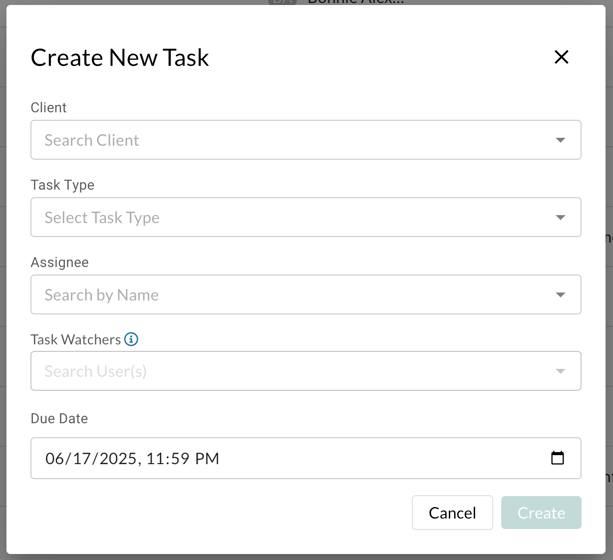This screenshot has height=560, width=613.
Task: Cancel the new task creation
Action: 452,513
